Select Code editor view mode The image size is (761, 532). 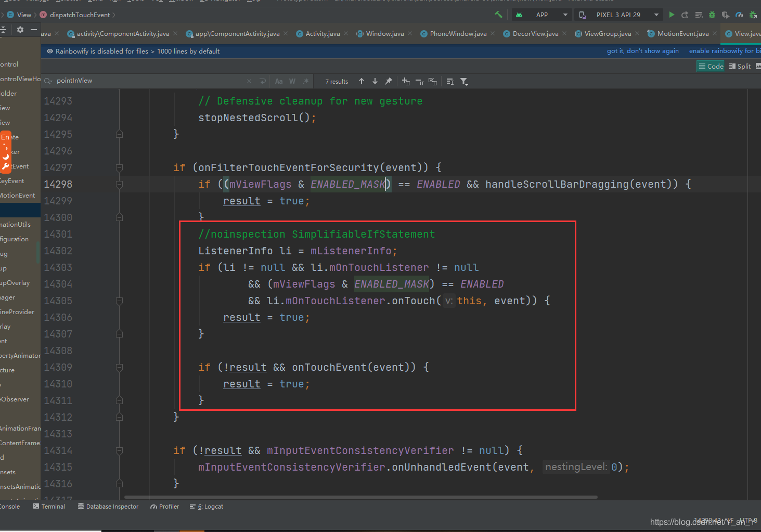[711, 66]
